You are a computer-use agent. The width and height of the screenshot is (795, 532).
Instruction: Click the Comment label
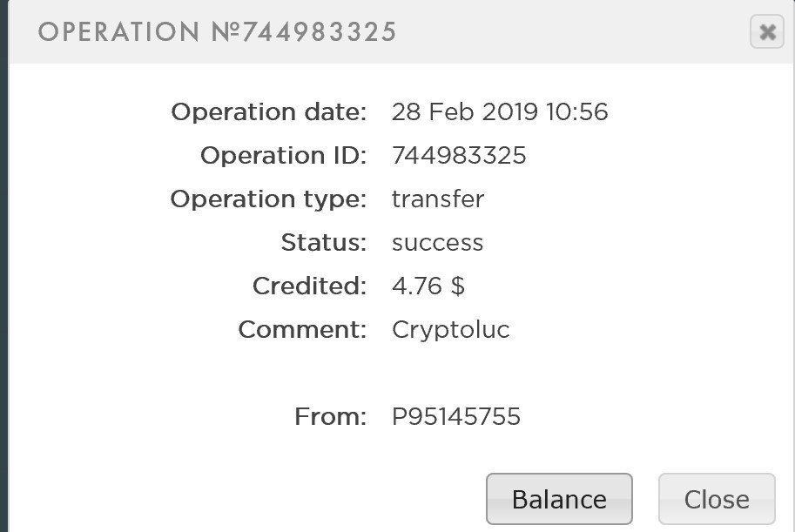tap(302, 330)
